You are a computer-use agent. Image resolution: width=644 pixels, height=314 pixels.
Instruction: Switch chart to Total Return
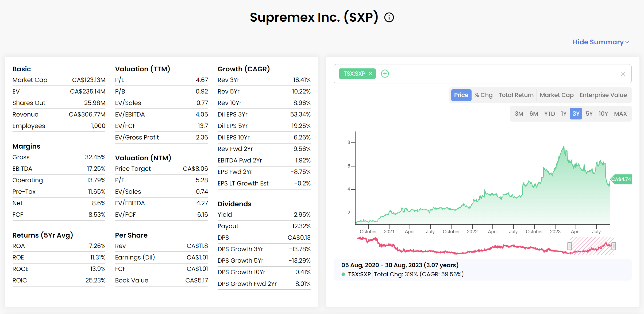(x=516, y=95)
